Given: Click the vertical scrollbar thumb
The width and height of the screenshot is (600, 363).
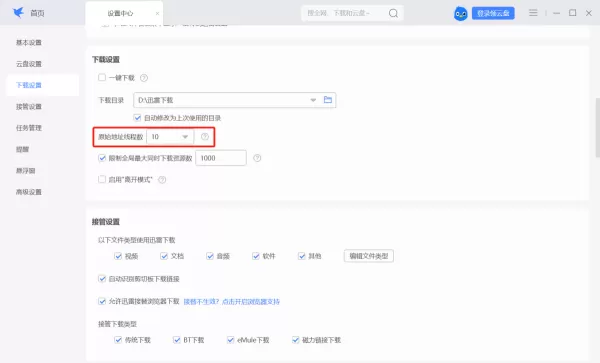Looking at the screenshot, I should pyautogui.click(x=597, y=127).
